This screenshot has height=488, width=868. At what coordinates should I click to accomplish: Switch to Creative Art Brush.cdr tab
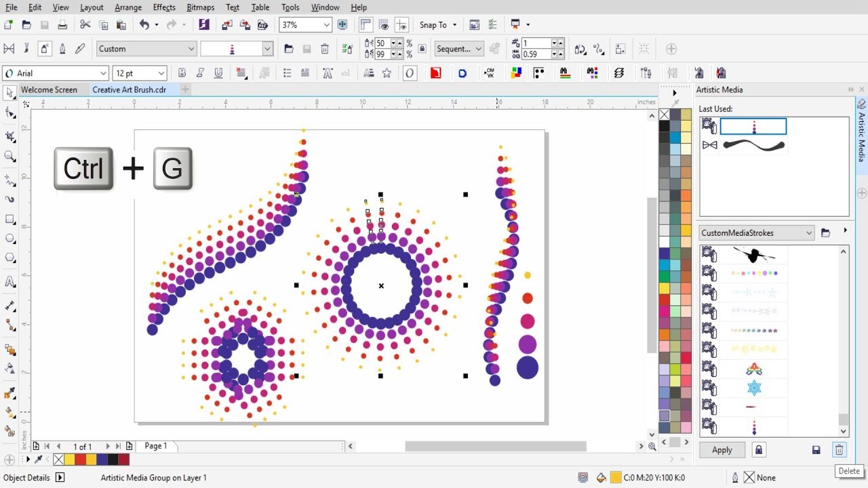tap(129, 89)
